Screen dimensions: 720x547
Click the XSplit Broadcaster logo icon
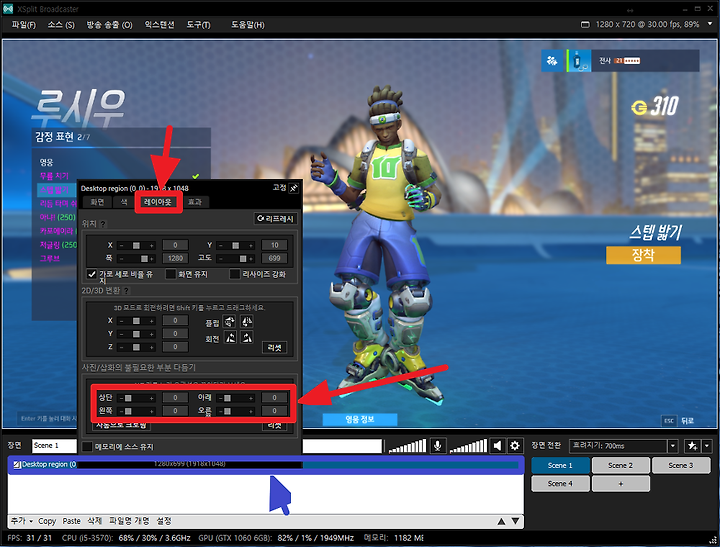[x=8, y=9]
